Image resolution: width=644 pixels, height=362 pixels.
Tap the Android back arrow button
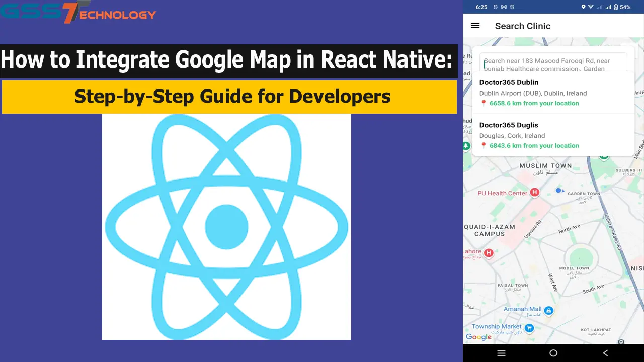pos(605,353)
